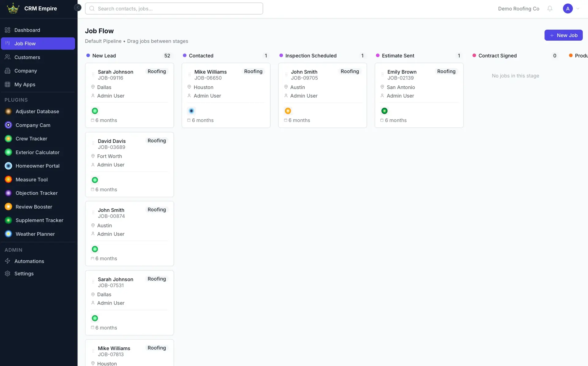Click the Weather Planner plugin icon
588x366 pixels.
coord(9,234)
